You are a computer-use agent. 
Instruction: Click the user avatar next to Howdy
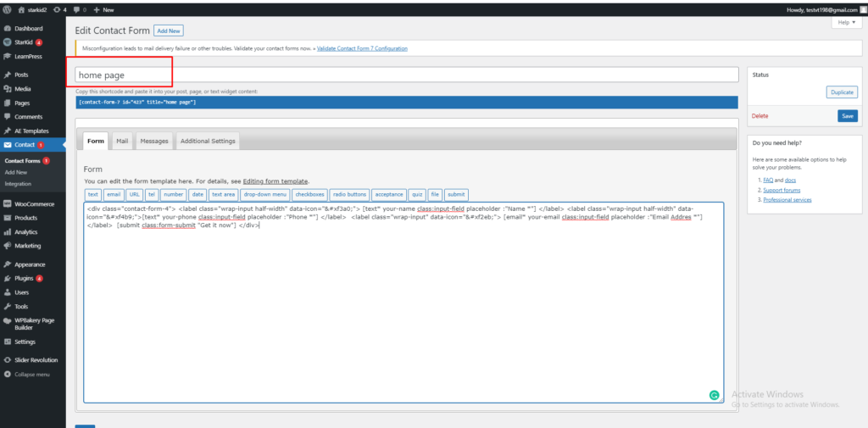(863, 9)
